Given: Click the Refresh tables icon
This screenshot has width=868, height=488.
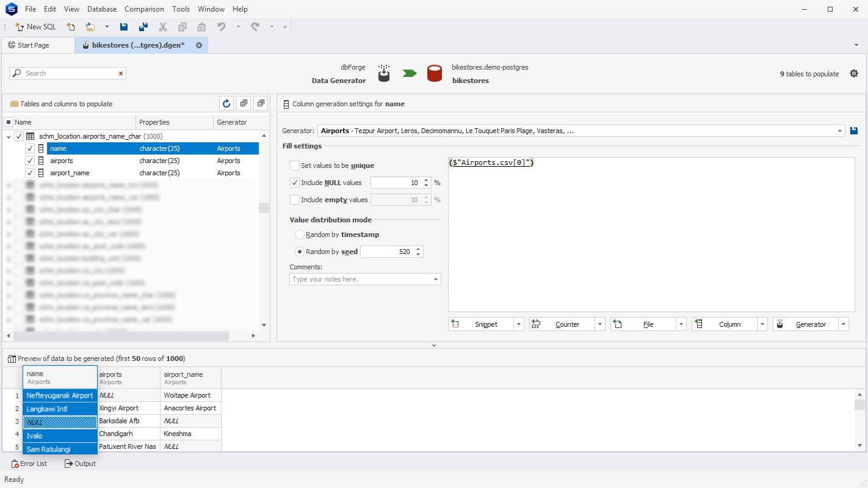Looking at the screenshot, I should click(226, 104).
